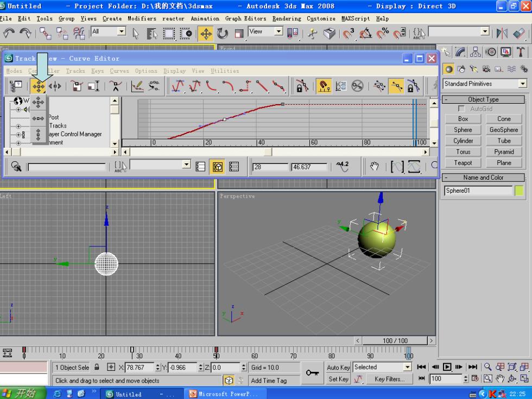Click Pan hand tool in Curve Editor
The height and width of the screenshot is (399, 532).
point(374,166)
